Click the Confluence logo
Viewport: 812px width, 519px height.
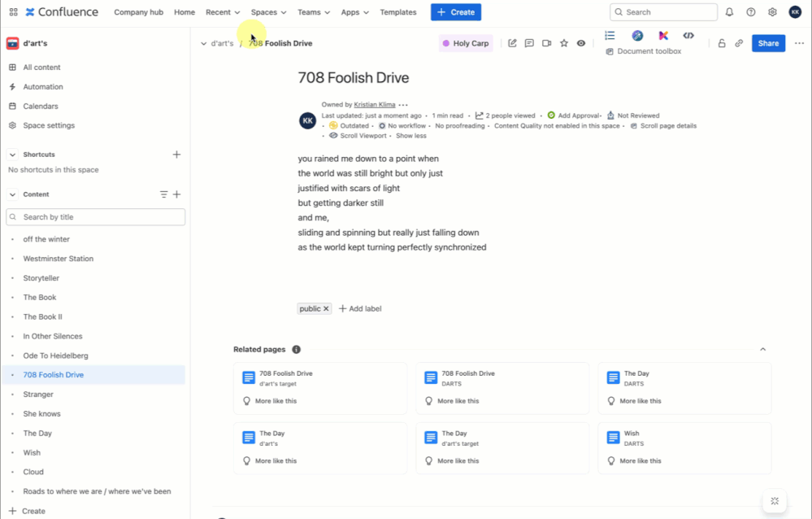[x=62, y=12]
